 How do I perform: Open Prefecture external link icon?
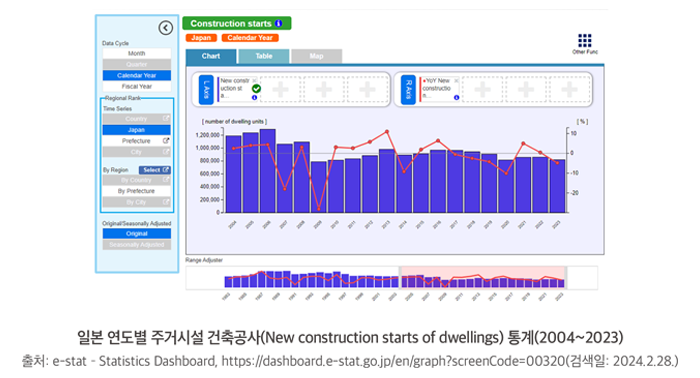click(166, 141)
